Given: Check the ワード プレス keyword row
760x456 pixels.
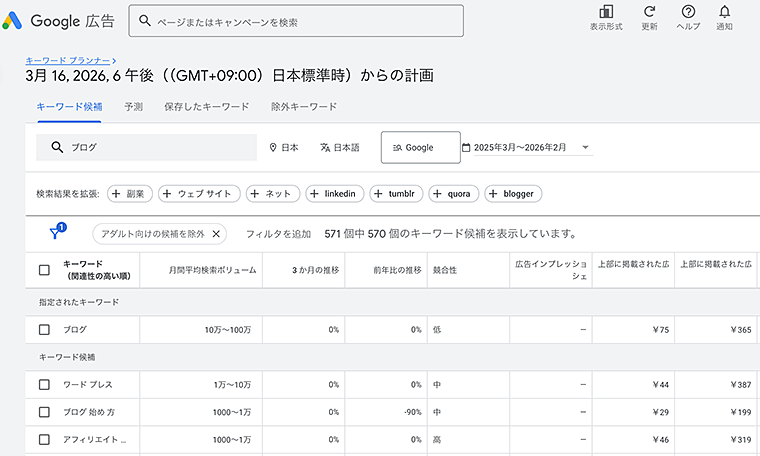Looking at the screenshot, I should coord(44,384).
